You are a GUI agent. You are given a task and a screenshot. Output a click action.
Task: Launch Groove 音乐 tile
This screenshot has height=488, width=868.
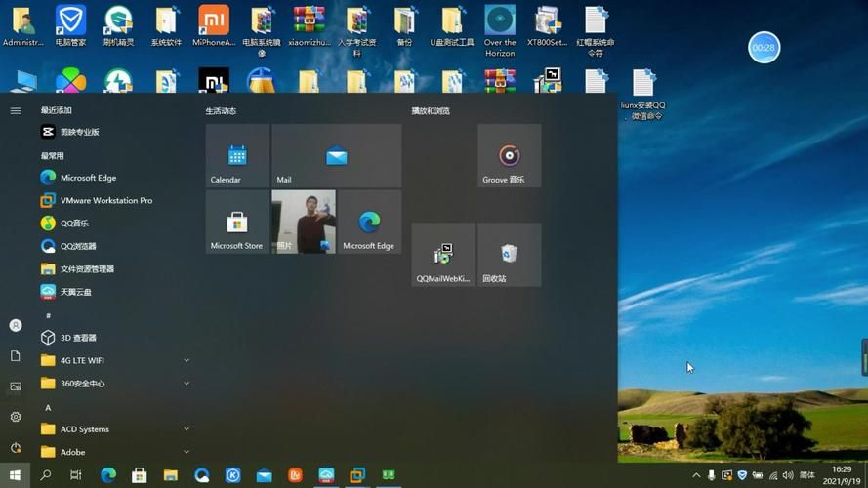pos(509,156)
